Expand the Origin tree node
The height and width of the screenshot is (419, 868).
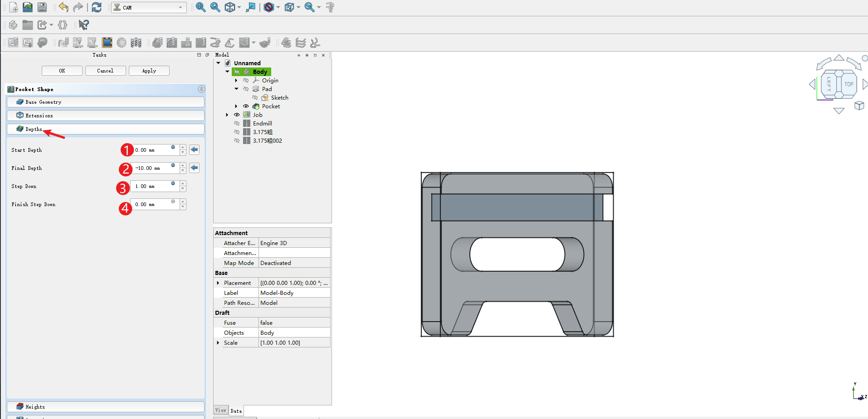(236, 80)
